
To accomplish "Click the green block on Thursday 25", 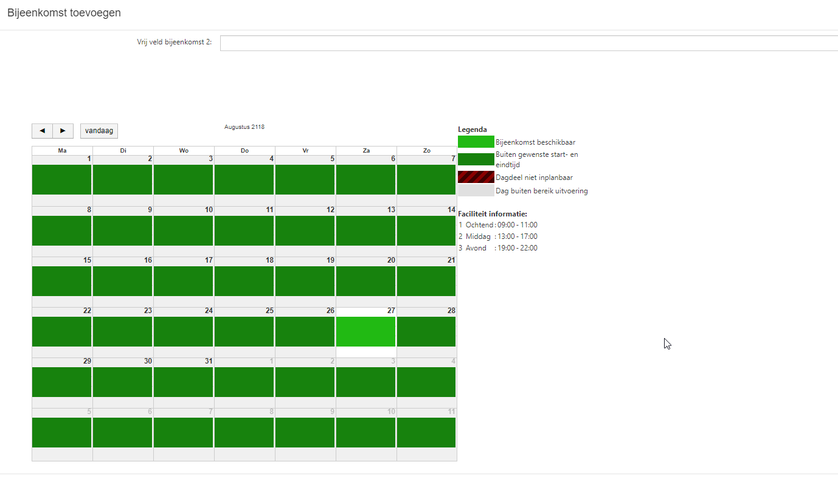I will tap(244, 331).
